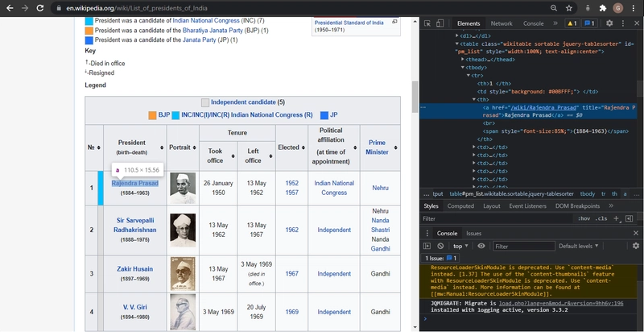Open the top JavaScript context dropdown

tap(460, 246)
